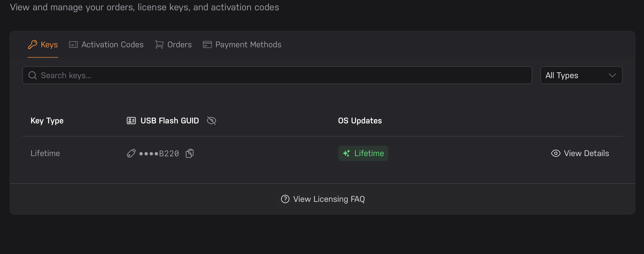Expand the All Types chevron arrow
The width and height of the screenshot is (644, 254).
point(612,75)
